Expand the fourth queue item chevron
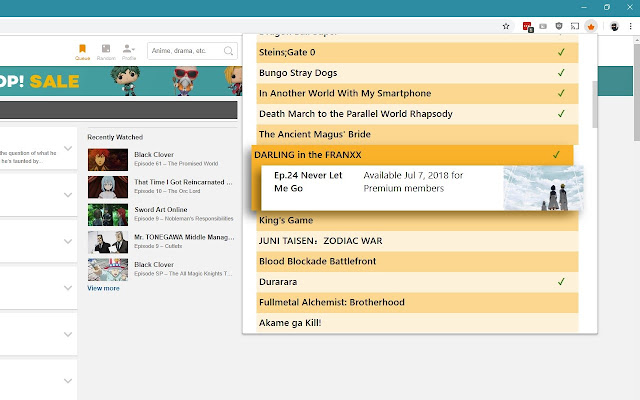The width and height of the screenshot is (640, 400). [x=68, y=288]
